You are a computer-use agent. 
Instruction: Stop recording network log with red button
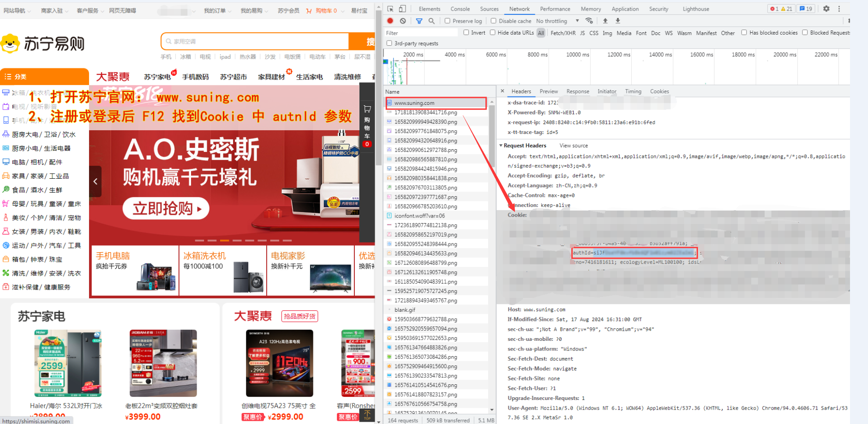tap(390, 21)
